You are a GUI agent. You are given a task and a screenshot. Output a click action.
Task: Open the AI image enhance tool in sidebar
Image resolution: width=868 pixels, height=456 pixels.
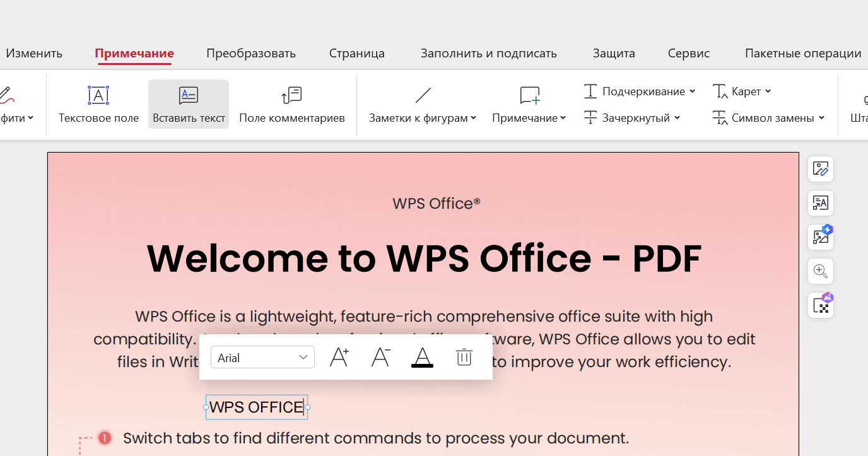[820, 237]
